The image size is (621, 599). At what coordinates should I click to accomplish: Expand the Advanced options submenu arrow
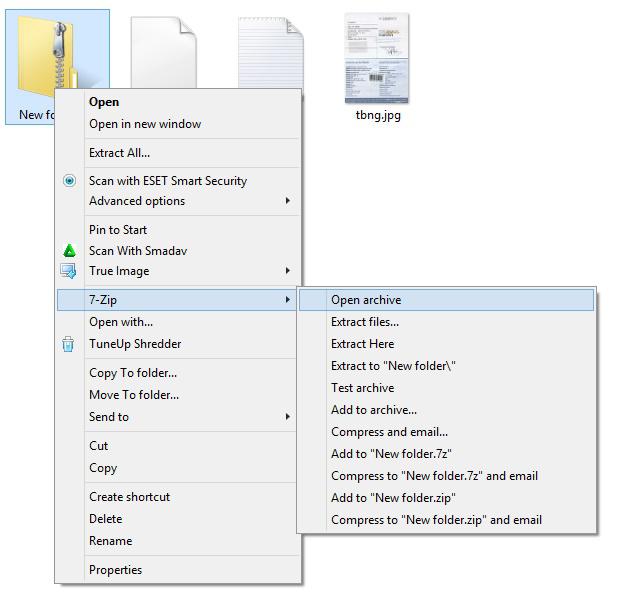tap(288, 201)
